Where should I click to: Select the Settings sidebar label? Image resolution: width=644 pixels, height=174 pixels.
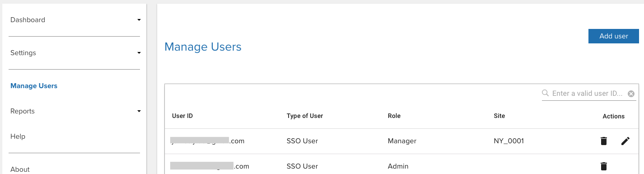[x=23, y=53]
